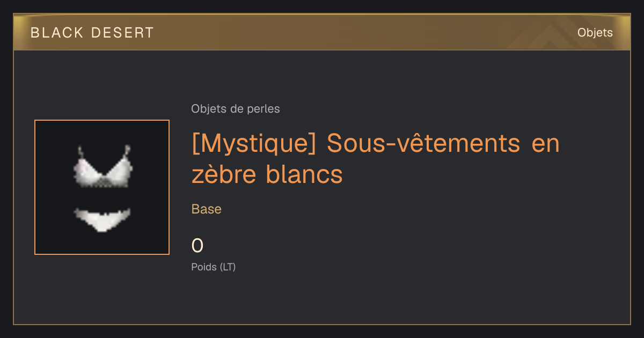The height and width of the screenshot is (338, 644).
Task: Click the faded chevron emblem in header
Action: point(553,33)
